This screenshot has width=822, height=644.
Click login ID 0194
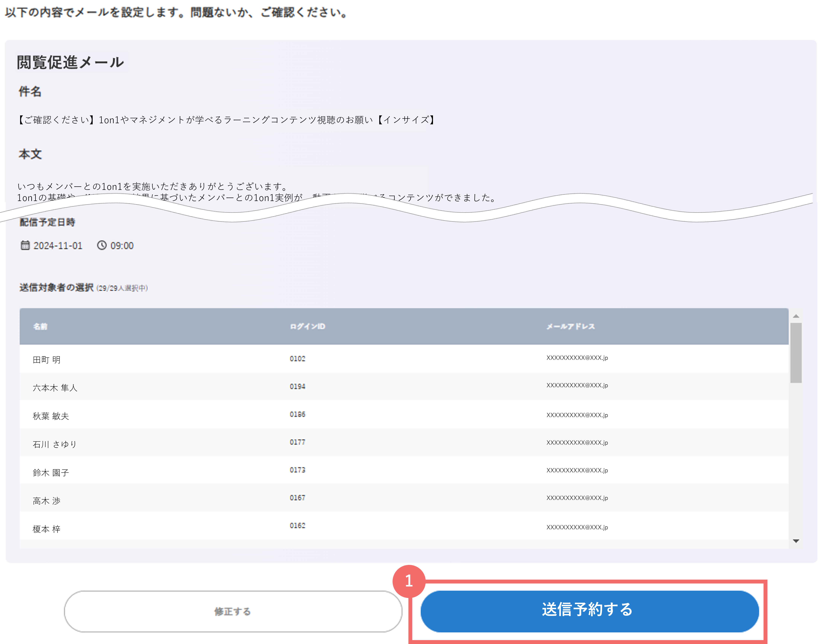[x=298, y=386]
